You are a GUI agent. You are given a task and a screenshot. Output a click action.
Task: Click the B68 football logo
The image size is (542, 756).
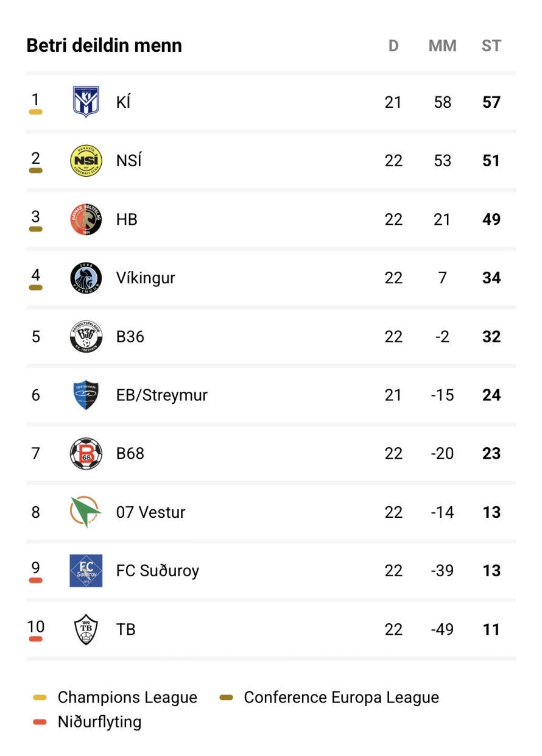(x=86, y=453)
